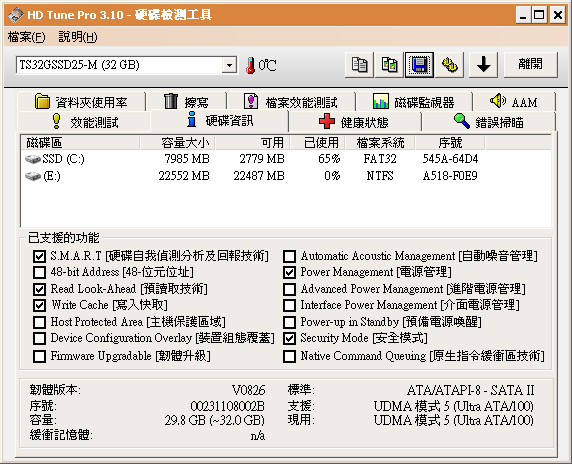This screenshot has height=464, width=572.
Task: Select the SSD (C:) partition row
Action: [286, 159]
